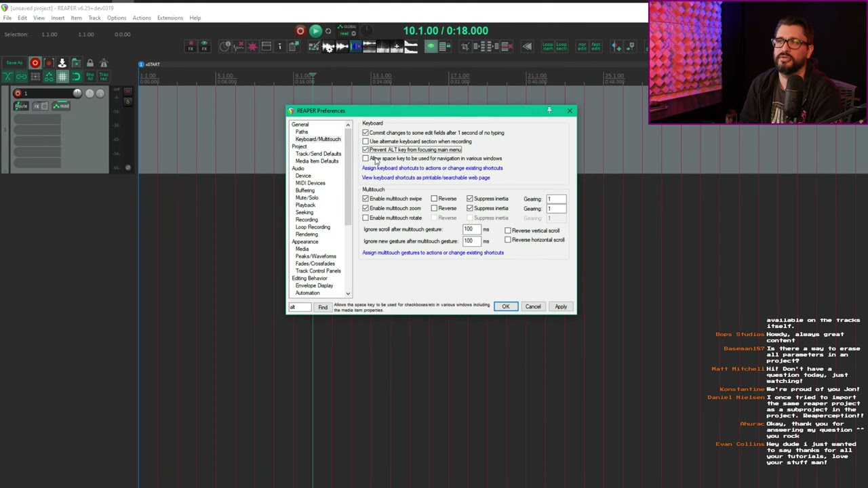Click the Find button in preferences

(x=323, y=307)
